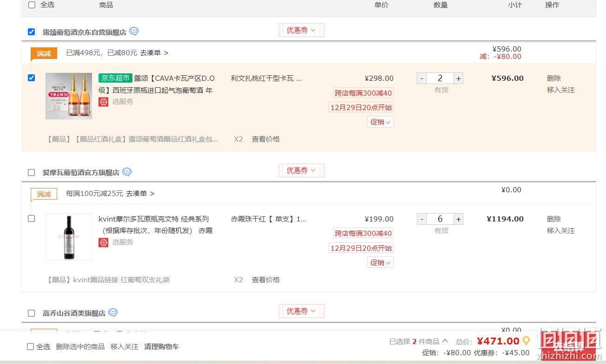
Task: Click 删除选中的商品 in bottom bar
Action: pos(80,347)
